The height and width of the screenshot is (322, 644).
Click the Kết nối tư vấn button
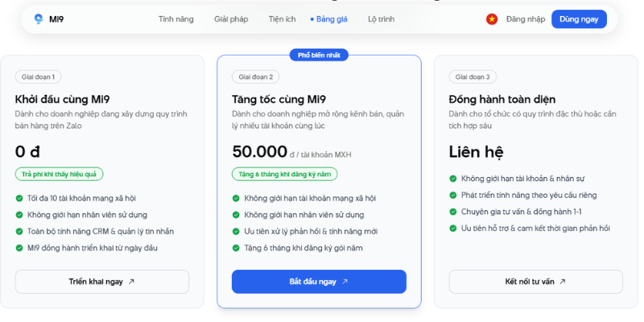coord(535,282)
